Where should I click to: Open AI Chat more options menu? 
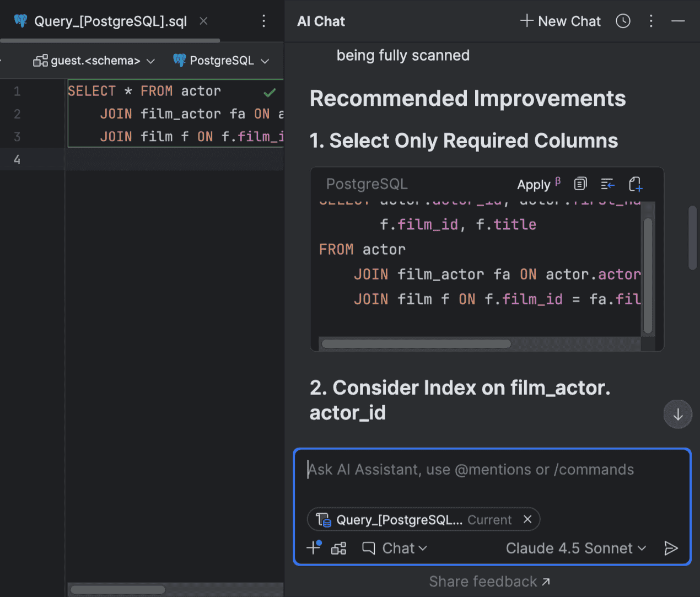651,21
